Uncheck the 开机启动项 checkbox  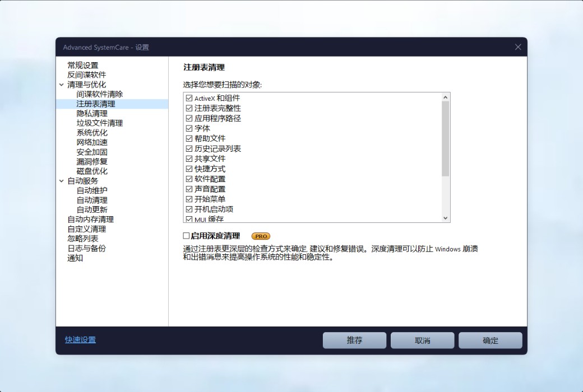click(x=189, y=209)
